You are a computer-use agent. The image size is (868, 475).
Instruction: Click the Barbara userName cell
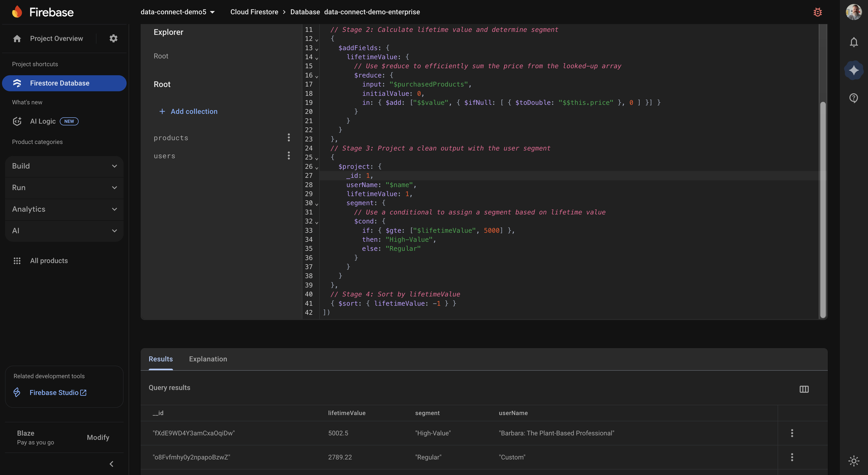pos(556,433)
